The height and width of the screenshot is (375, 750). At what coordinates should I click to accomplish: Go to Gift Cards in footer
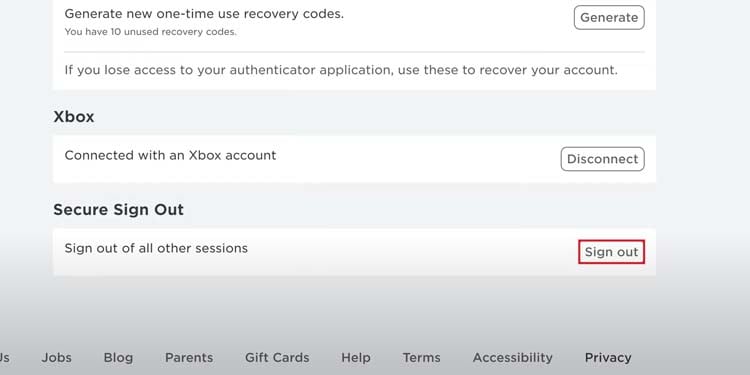tap(277, 358)
